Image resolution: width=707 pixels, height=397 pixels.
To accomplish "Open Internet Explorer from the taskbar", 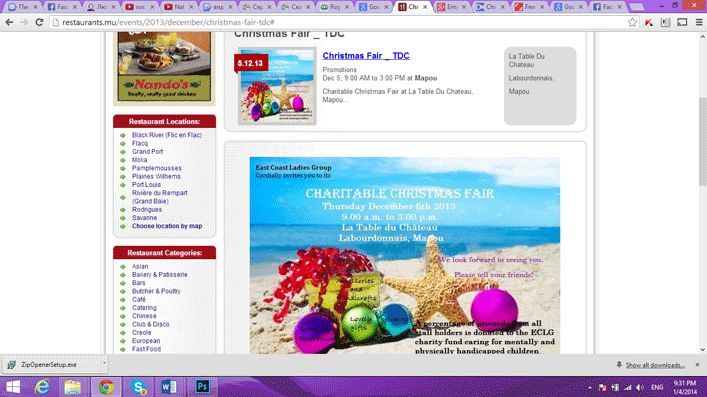I will click(x=42, y=387).
